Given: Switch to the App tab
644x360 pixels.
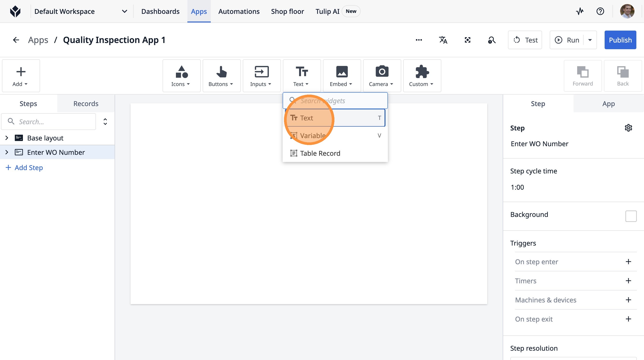Looking at the screenshot, I should [608, 104].
